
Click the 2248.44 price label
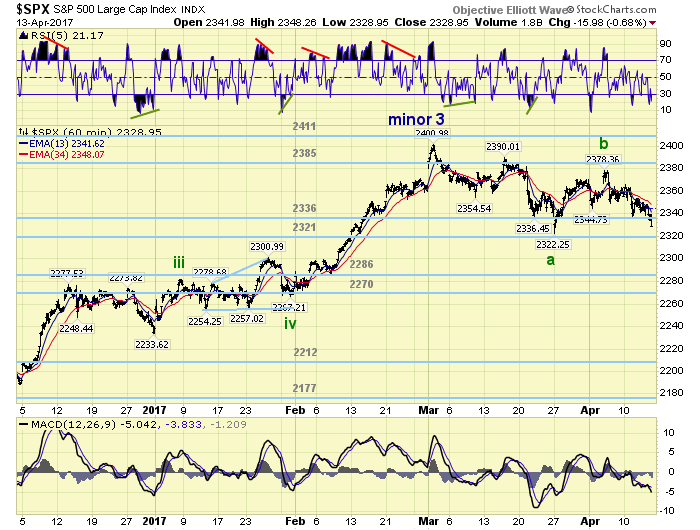pos(76,329)
